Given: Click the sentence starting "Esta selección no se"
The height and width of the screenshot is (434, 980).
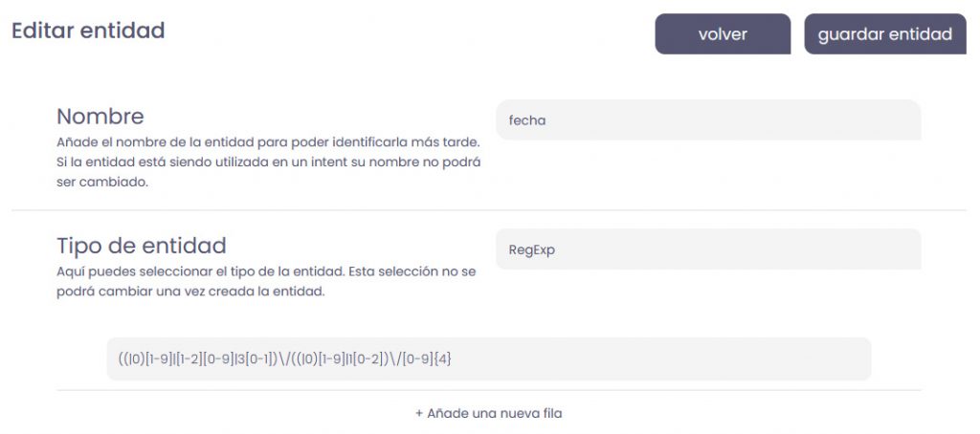Looking at the screenshot, I should tap(412, 271).
